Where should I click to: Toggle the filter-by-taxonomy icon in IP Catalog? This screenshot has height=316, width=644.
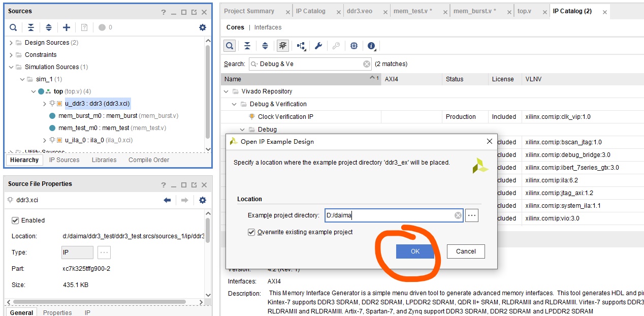pos(283,46)
